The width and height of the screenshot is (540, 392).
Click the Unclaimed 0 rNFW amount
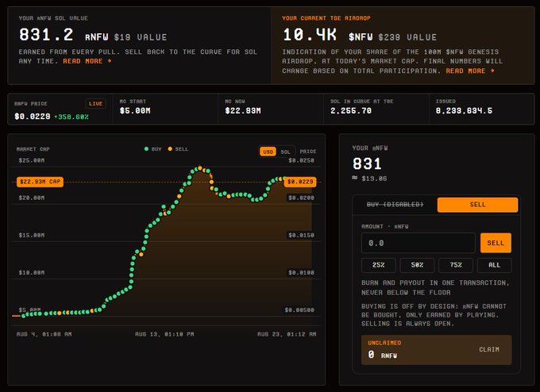[382, 355]
